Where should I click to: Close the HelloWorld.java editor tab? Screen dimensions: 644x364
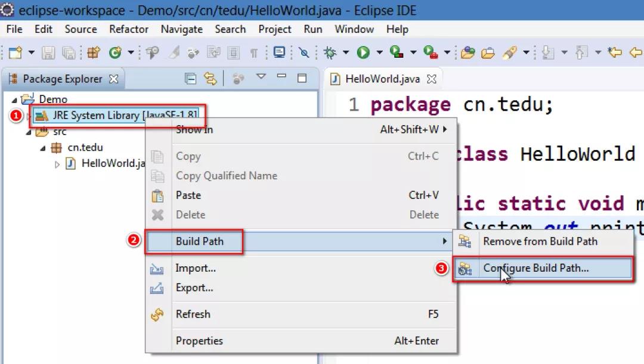pos(432,79)
